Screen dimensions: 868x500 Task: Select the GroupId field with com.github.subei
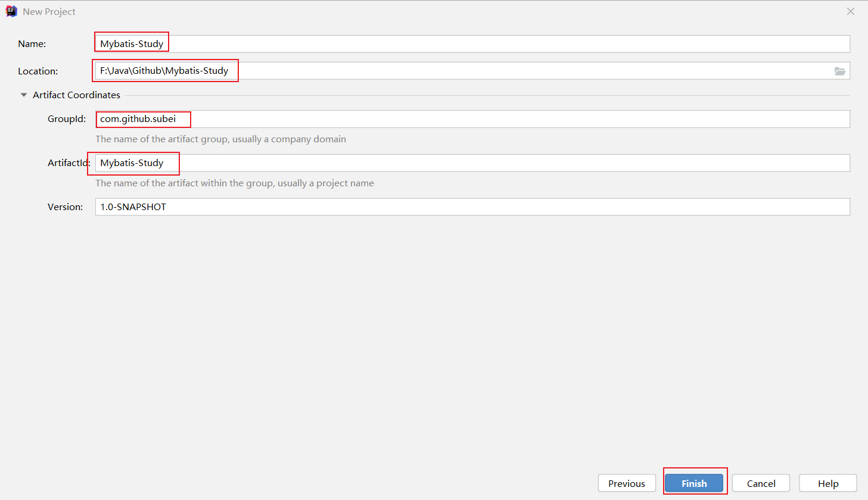pyautogui.click(x=472, y=119)
